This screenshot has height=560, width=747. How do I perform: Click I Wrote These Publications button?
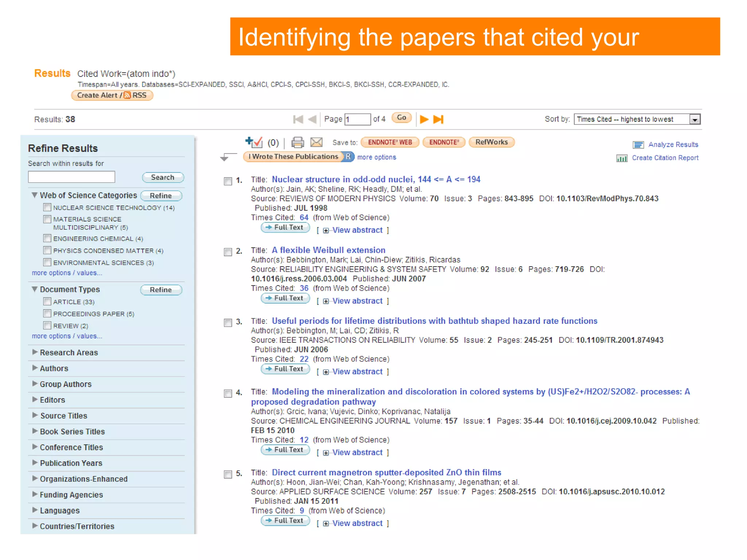(x=293, y=157)
